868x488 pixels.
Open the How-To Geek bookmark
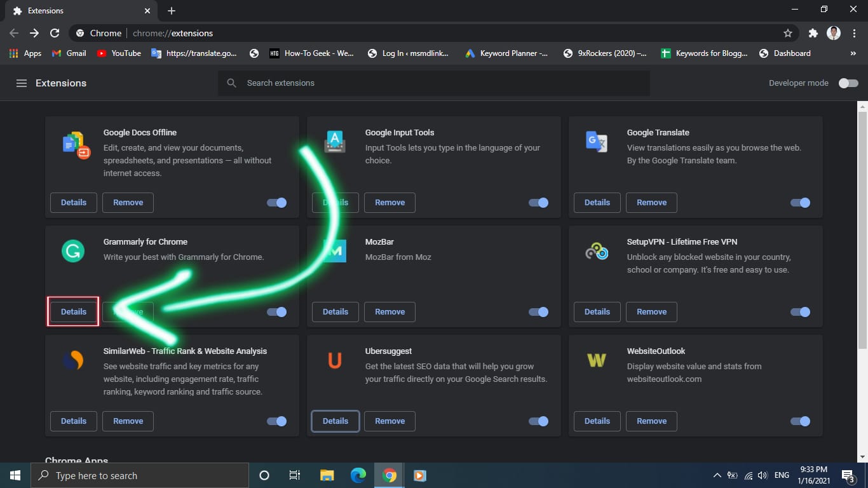pyautogui.click(x=311, y=53)
